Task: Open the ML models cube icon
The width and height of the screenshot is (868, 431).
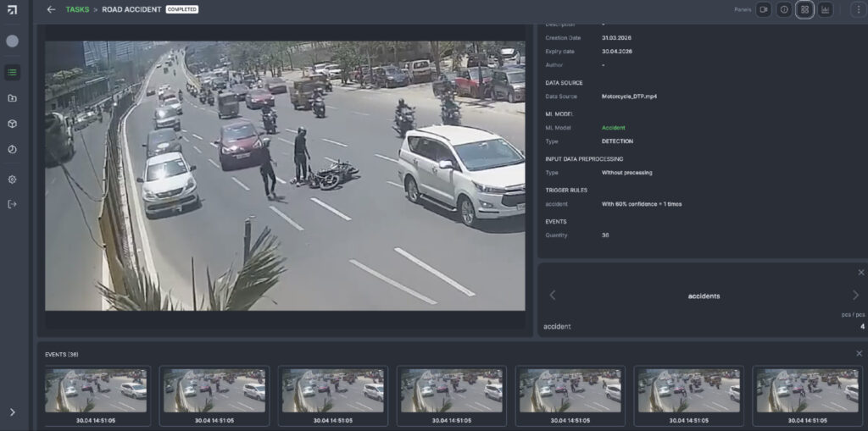Action: pos(12,124)
